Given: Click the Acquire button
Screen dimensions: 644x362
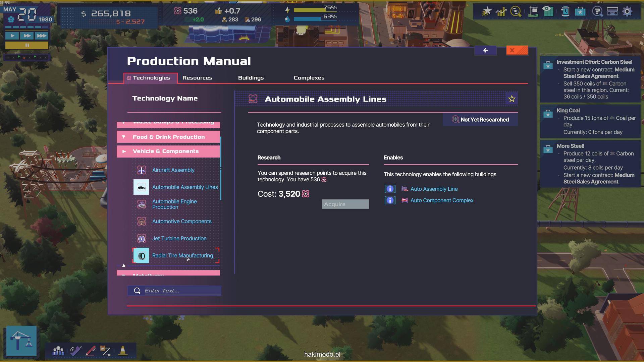Looking at the screenshot, I should [345, 204].
